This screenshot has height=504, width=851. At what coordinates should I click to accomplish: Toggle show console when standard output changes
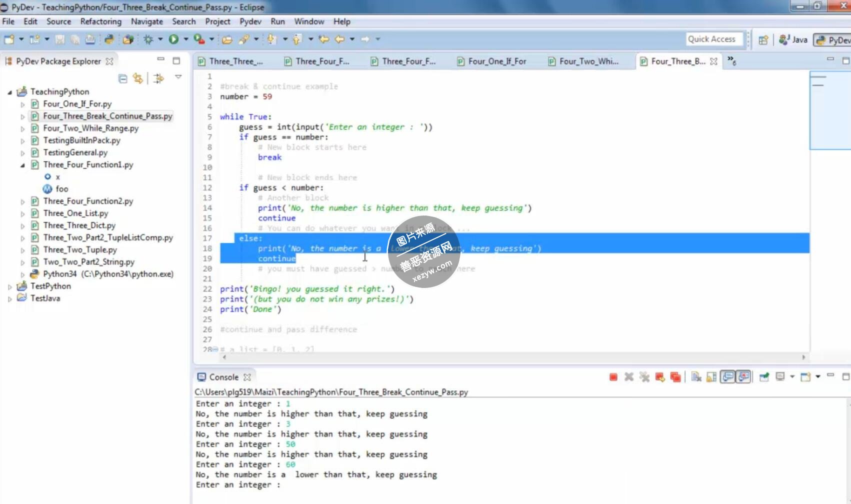pos(728,377)
